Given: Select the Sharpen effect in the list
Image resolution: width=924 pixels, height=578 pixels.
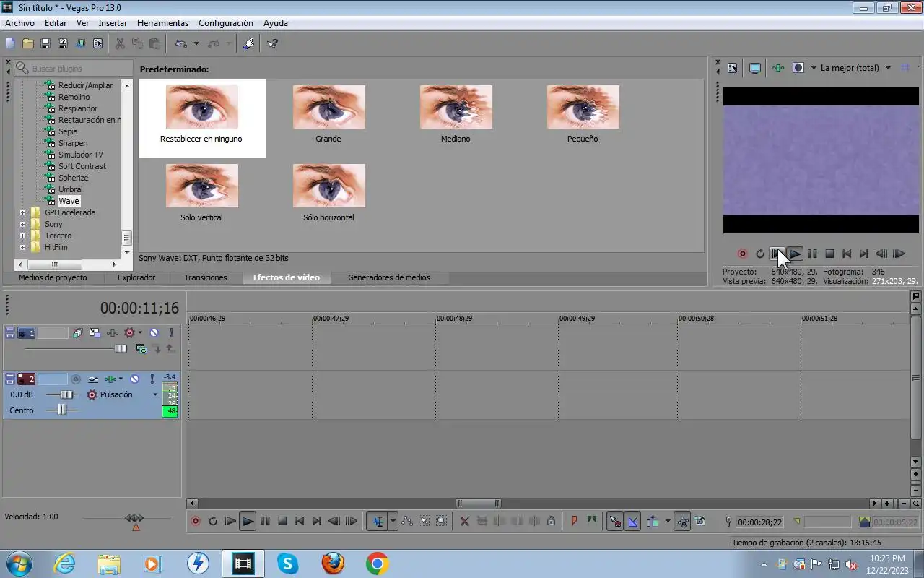Looking at the screenshot, I should 73,143.
